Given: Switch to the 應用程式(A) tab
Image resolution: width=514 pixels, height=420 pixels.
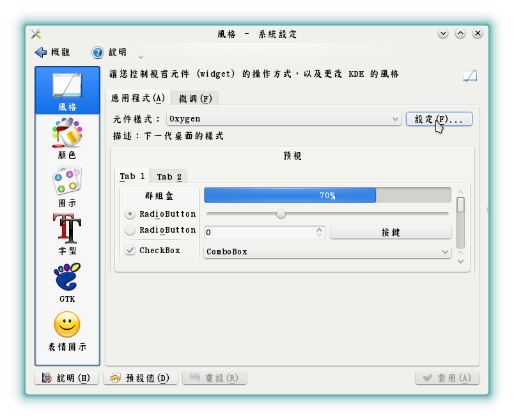Looking at the screenshot, I should point(137,98).
